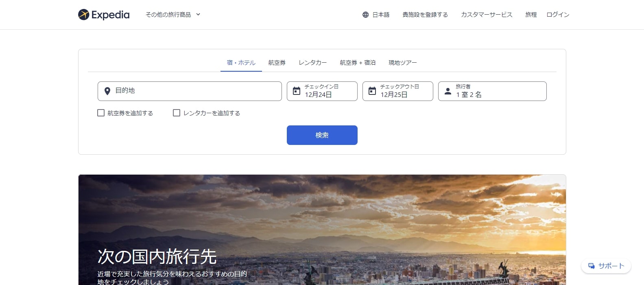Image resolution: width=644 pixels, height=285 pixels.
Task: Enable 航空券を追加する checkbox
Action: click(101, 113)
